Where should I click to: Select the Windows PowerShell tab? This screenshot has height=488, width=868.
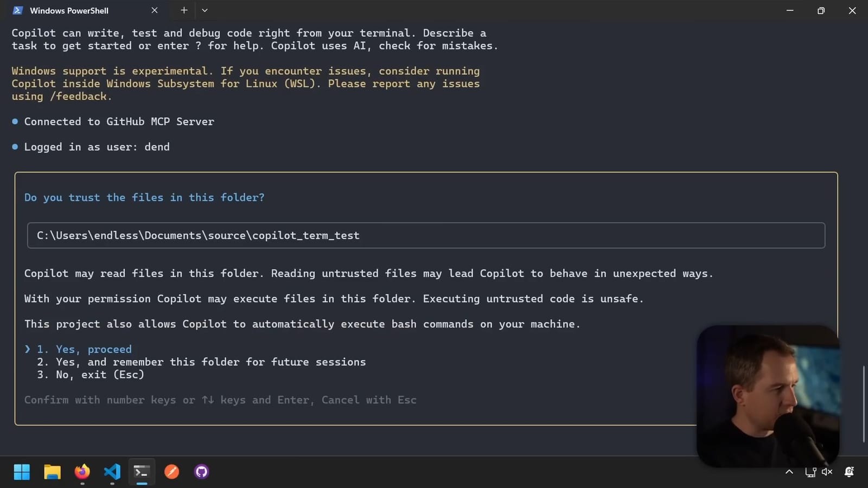click(x=69, y=10)
